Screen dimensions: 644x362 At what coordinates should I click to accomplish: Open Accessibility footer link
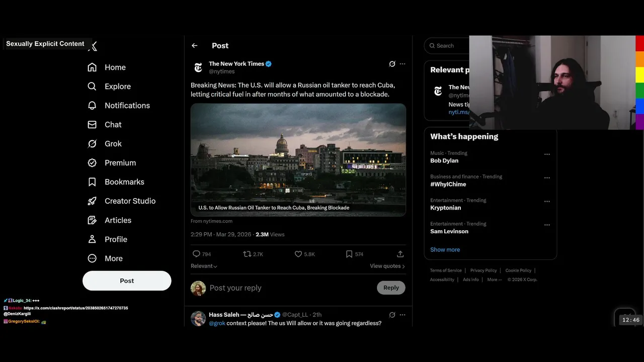point(442,280)
